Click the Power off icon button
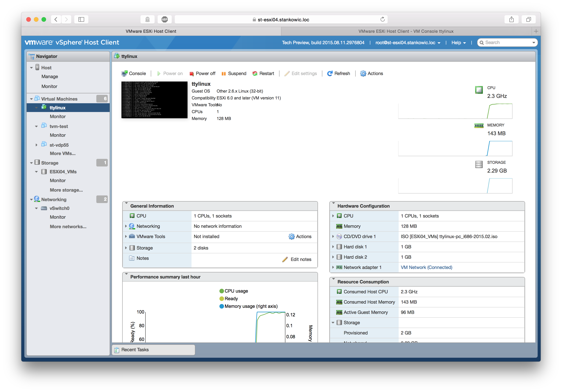562x392 pixels. pyautogui.click(x=192, y=74)
